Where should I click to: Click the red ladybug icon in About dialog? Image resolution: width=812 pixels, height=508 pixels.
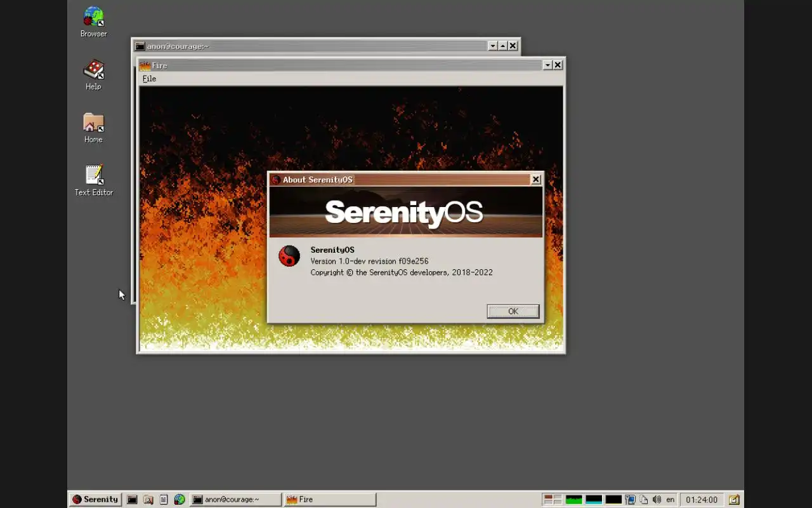289,257
